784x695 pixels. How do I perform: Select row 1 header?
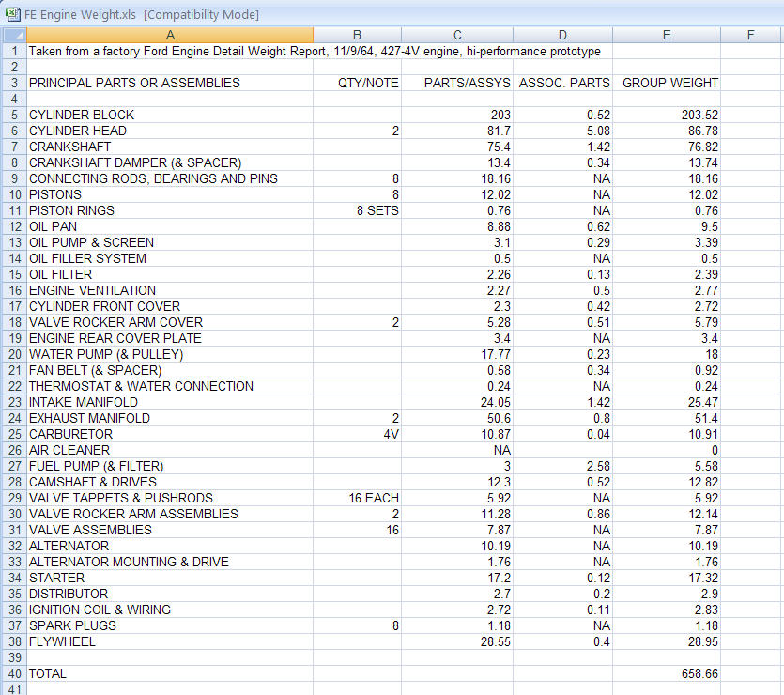[x=13, y=51]
